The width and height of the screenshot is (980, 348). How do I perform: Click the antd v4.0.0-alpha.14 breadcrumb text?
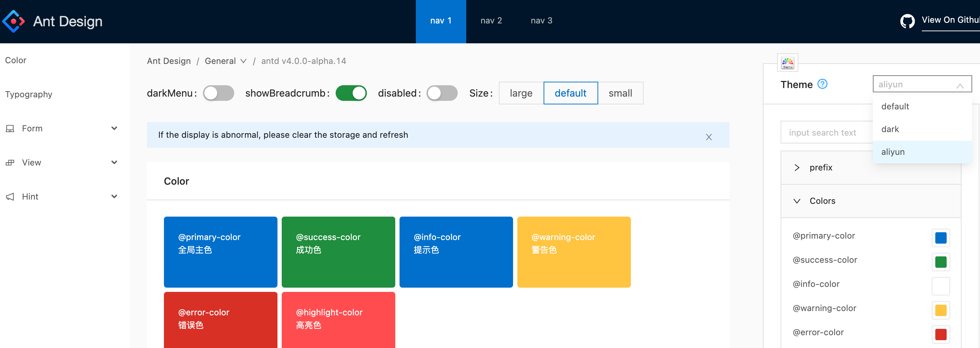(304, 61)
